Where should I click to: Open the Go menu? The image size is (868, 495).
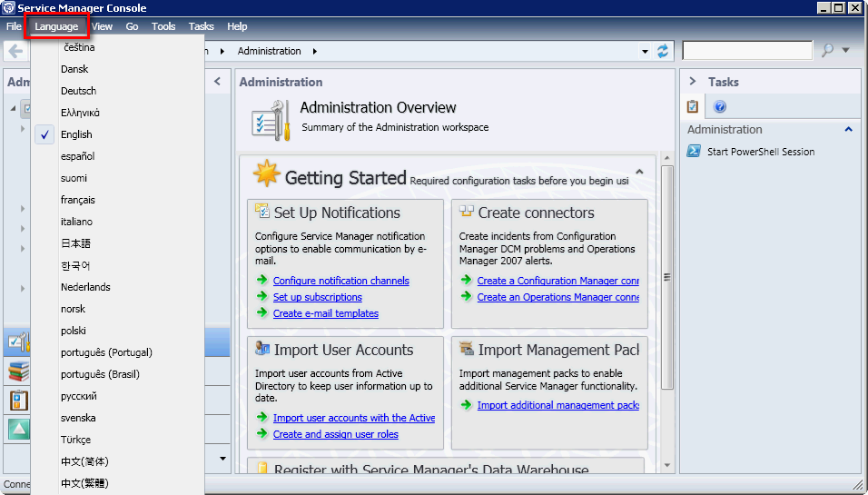[x=132, y=26]
